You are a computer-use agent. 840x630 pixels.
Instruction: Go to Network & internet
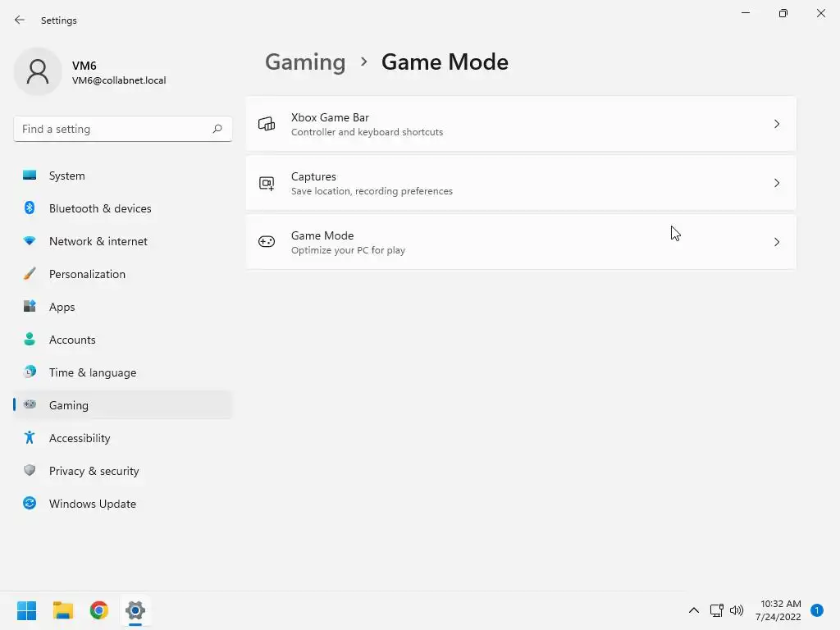tap(123, 241)
